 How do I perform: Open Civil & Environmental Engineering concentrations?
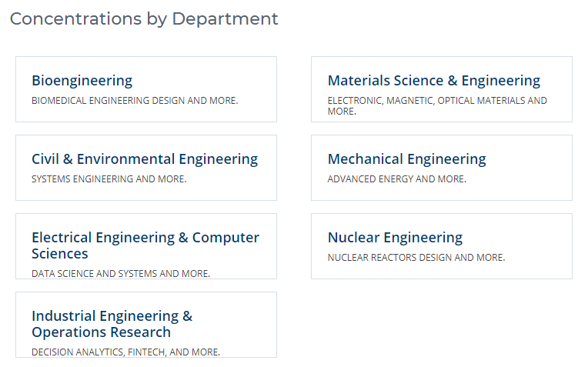(x=145, y=159)
